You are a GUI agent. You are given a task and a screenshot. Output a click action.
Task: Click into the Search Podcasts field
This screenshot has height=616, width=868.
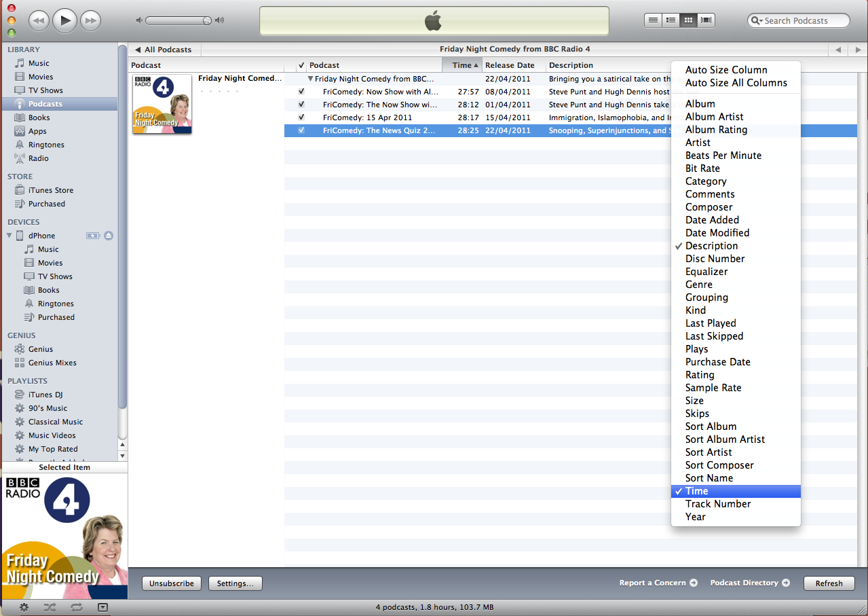[799, 20]
